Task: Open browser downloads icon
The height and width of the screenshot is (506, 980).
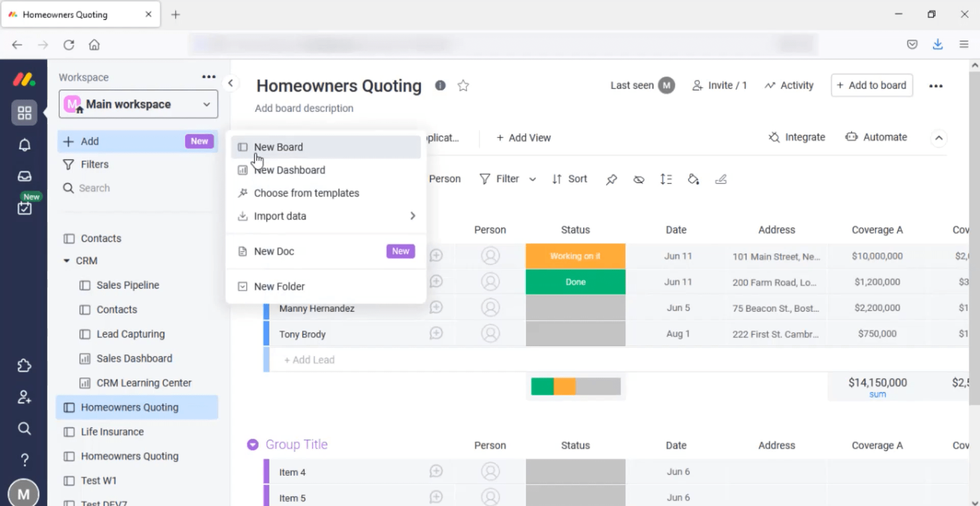Action: (938, 44)
